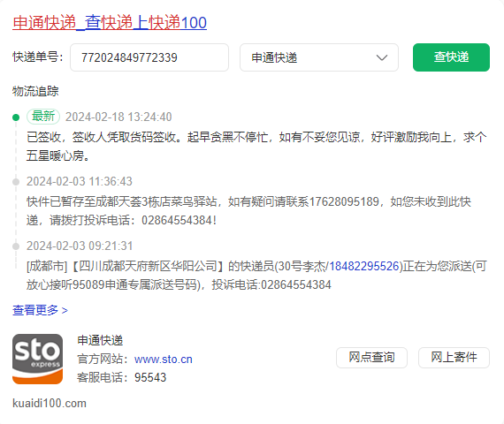Click the 物流追踪 section heading

[x=35, y=91]
